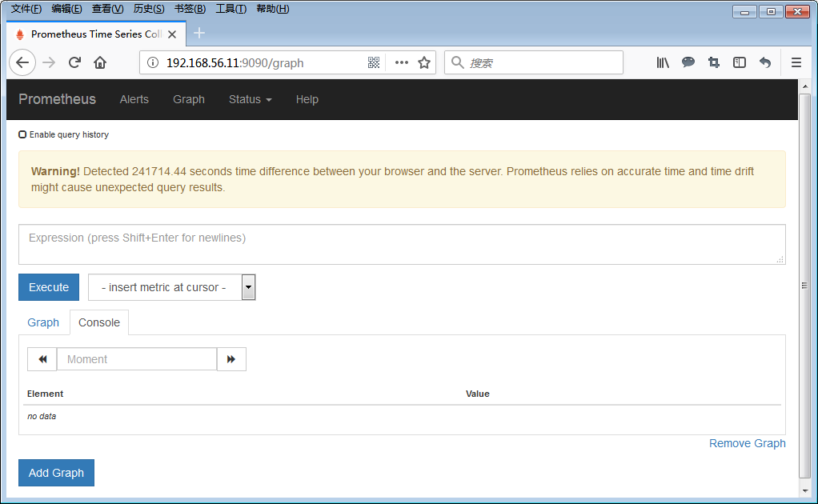Click the undo arrow toolbar icon
The height and width of the screenshot is (504, 818).
(765, 63)
